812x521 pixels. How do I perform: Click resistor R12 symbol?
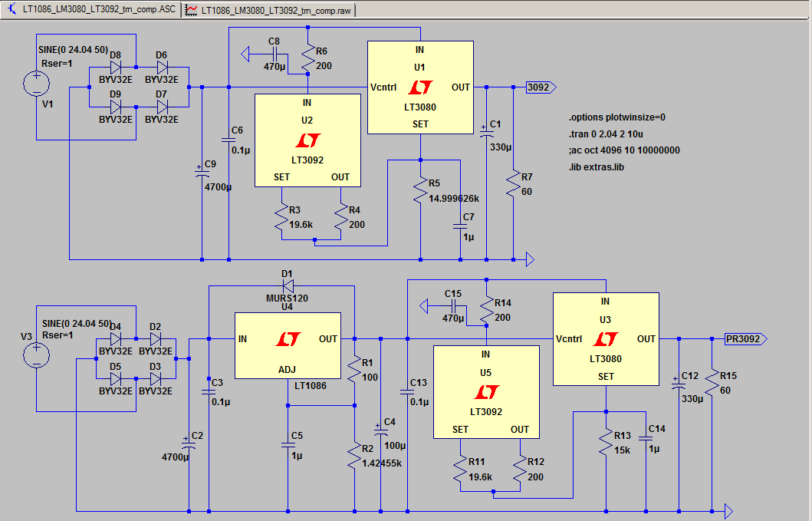click(x=520, y=468)
